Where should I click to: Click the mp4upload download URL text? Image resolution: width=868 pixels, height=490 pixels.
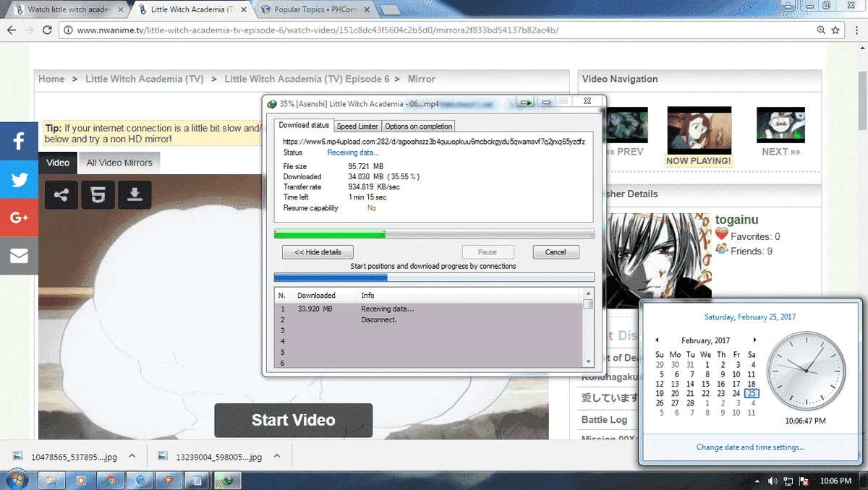(434, 142)
